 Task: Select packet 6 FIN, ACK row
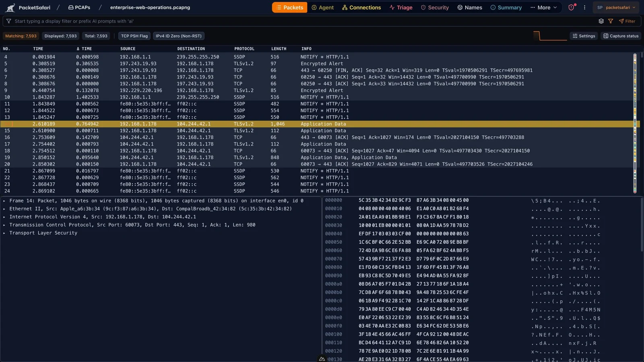(317, 70)
